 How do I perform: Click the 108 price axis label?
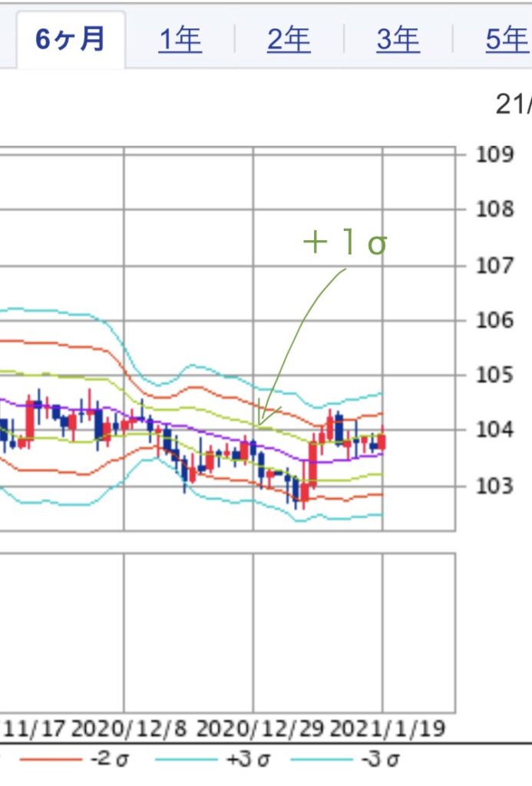coord(495,209)
